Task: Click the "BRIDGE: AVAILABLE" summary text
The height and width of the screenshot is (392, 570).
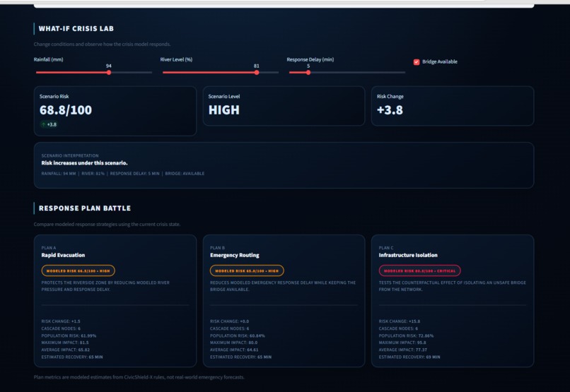Action: (x=185, y=174)
